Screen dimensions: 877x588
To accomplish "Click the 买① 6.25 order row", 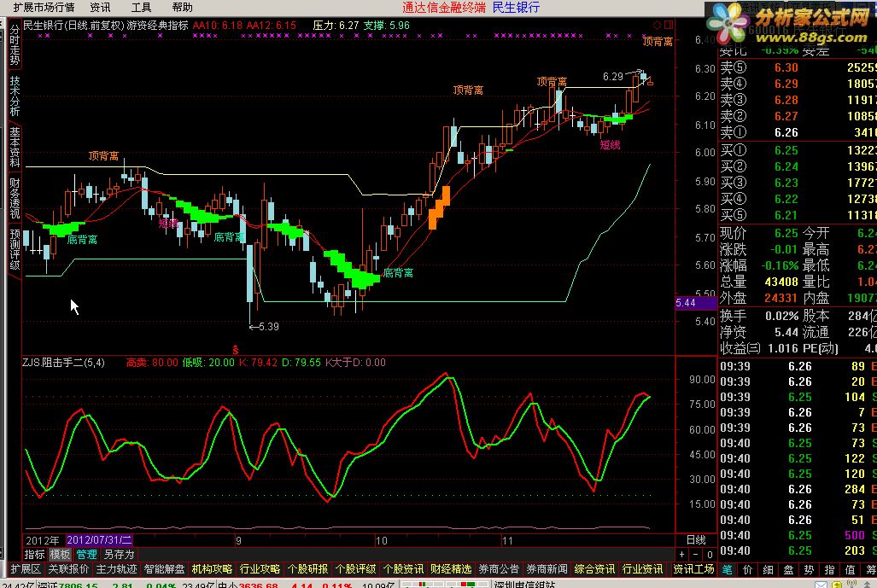I will (x=798, y=150).
